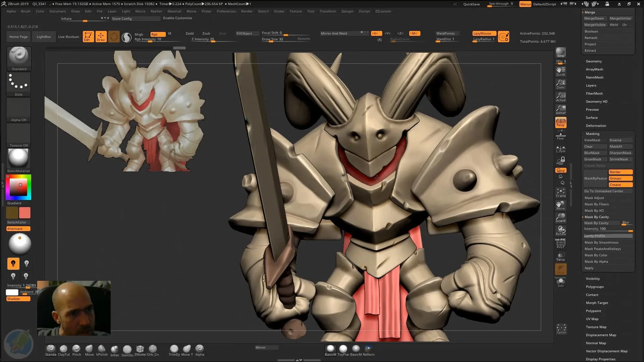Expand the Geometry subpalette
Image resolution: width=644 pixels, height=362 pixels.
tap(593, 61)
